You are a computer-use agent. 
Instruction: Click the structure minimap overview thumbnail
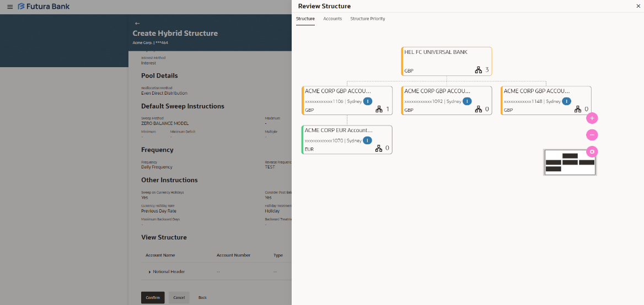point(570,162)
